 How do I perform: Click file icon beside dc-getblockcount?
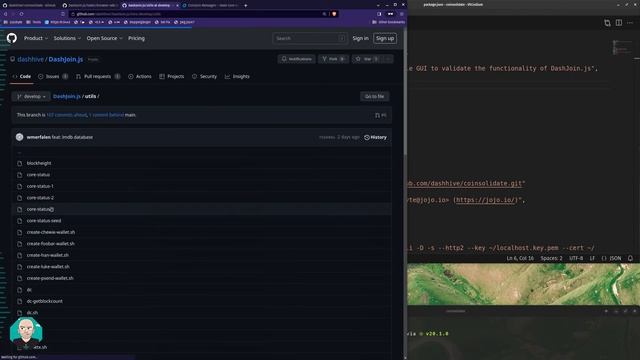tap(20, 301)
